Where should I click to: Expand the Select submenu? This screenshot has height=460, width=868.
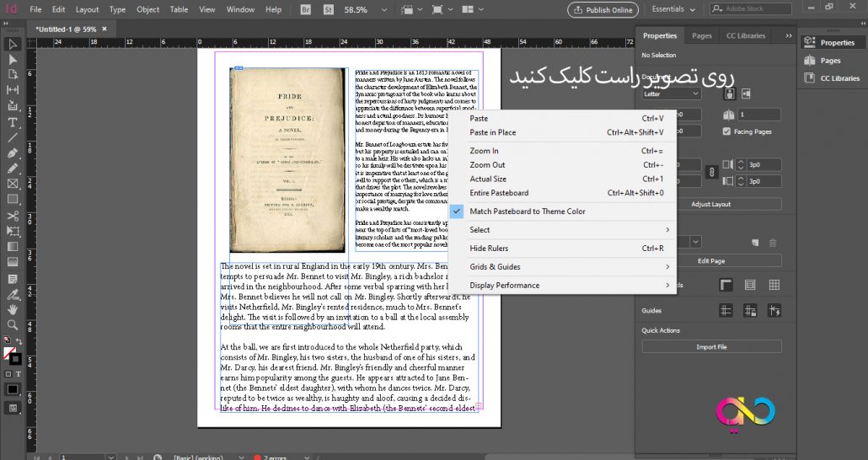[x=562, y=230]
